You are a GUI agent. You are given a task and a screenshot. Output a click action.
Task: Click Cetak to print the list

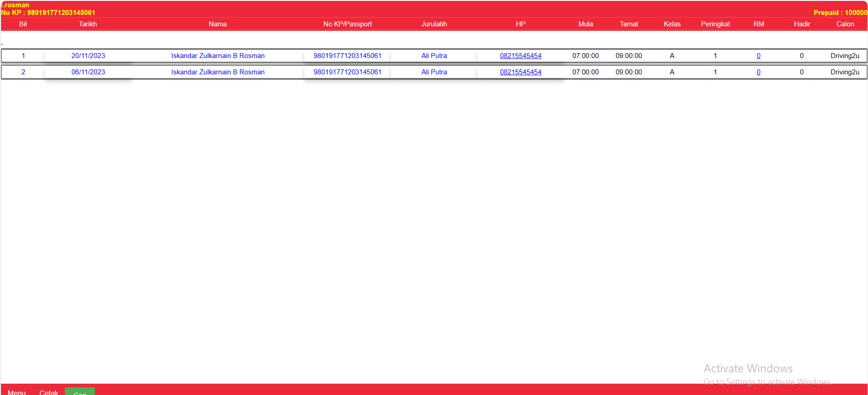click(49, 392)
